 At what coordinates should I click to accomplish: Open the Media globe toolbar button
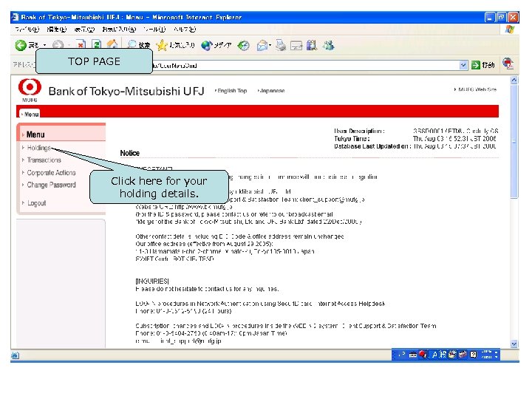pos(216,45)
